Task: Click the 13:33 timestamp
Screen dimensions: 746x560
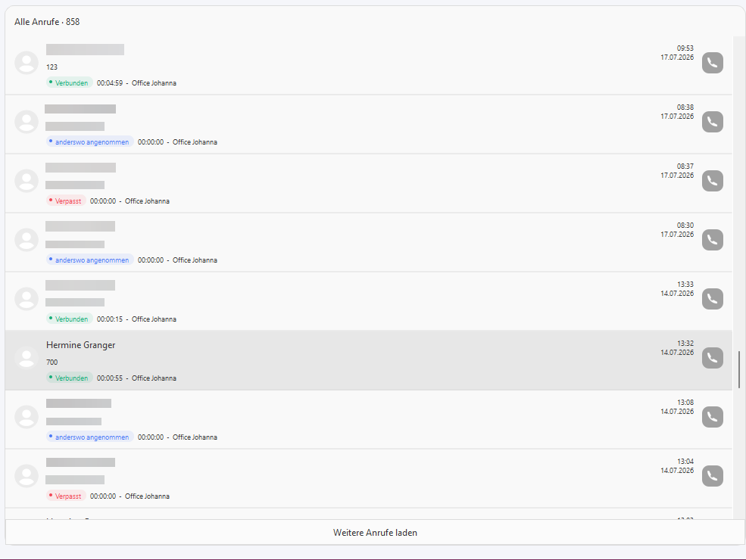Action: [x=685, y=285]
